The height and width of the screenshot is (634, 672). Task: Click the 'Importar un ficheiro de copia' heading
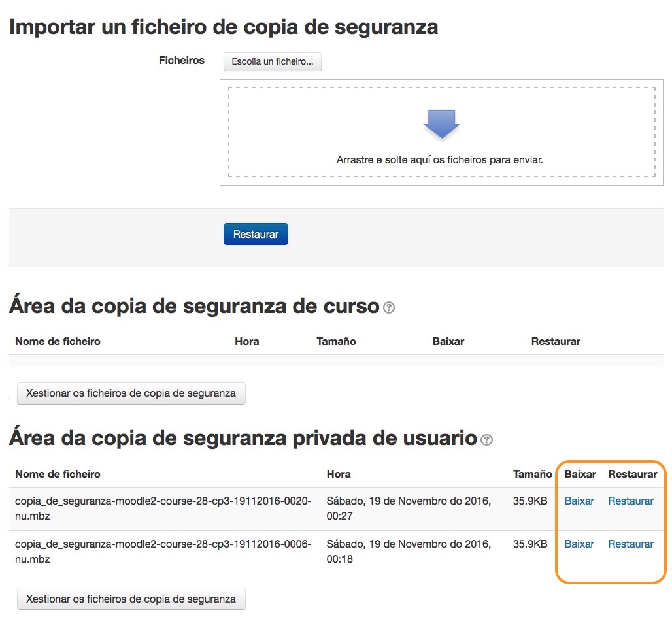point(224,27)
